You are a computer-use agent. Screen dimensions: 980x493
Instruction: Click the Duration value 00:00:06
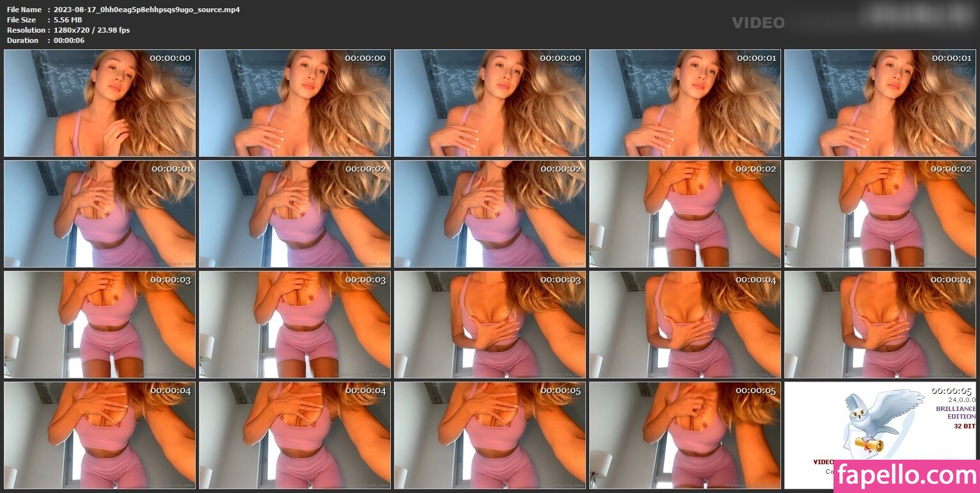coord(69,40)
